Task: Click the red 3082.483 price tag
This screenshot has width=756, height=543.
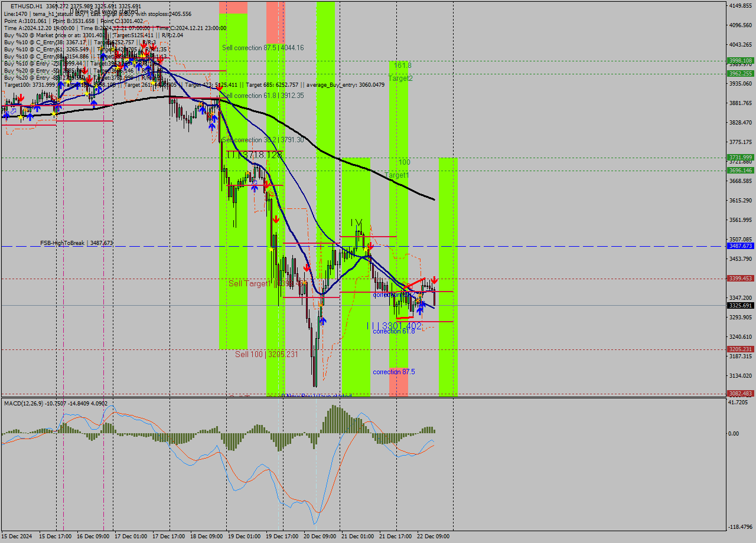Action: 740,393
